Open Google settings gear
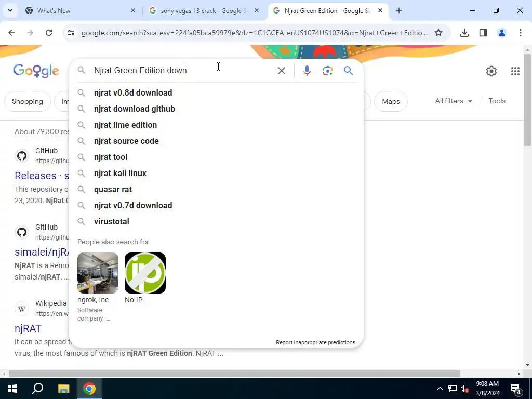This screenshot has width=532, height=399. [491, 71]
